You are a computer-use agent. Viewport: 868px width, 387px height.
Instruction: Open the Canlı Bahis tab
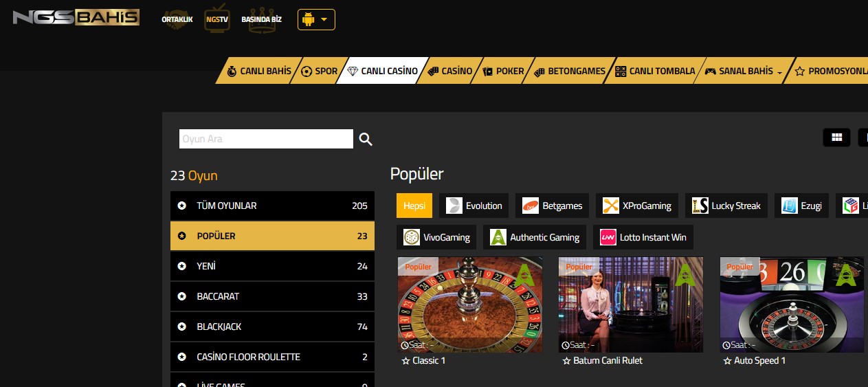point(259,71)
